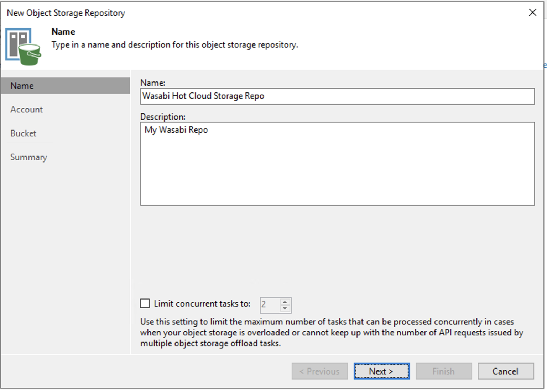The image size is (547, 392).
Task: Jump to the Summary wizard step
Action: click(x=28, y=157)
